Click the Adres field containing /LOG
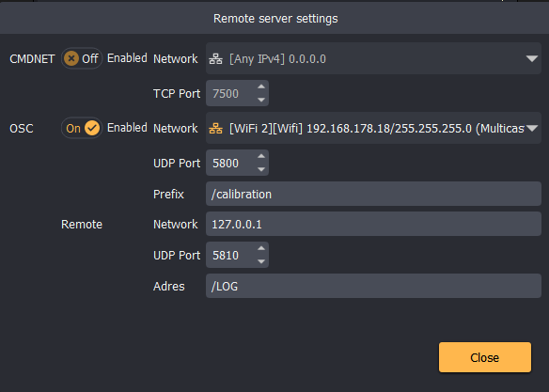 373,286
